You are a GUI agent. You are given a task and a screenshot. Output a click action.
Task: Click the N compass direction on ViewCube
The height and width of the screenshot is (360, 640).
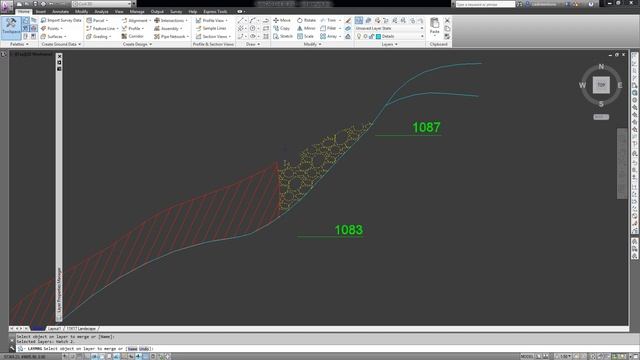point(601,67)
